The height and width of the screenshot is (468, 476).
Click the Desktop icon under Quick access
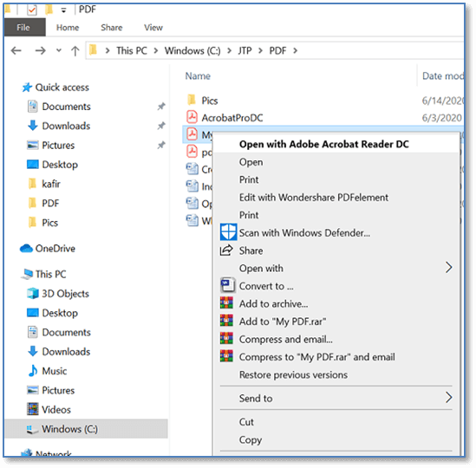point(32,165)
